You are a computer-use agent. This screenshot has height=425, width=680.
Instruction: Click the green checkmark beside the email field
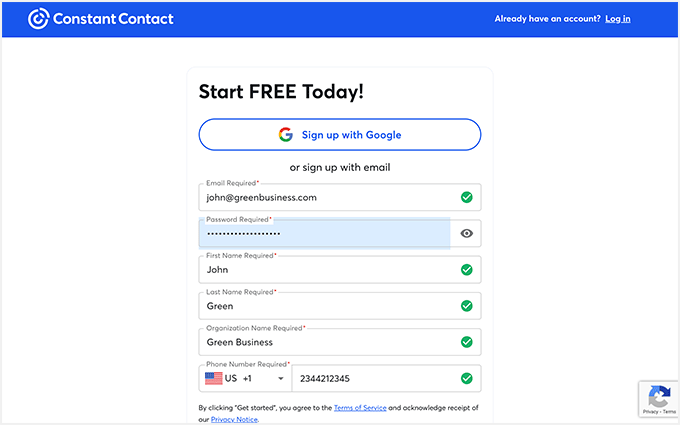[466, 198]
